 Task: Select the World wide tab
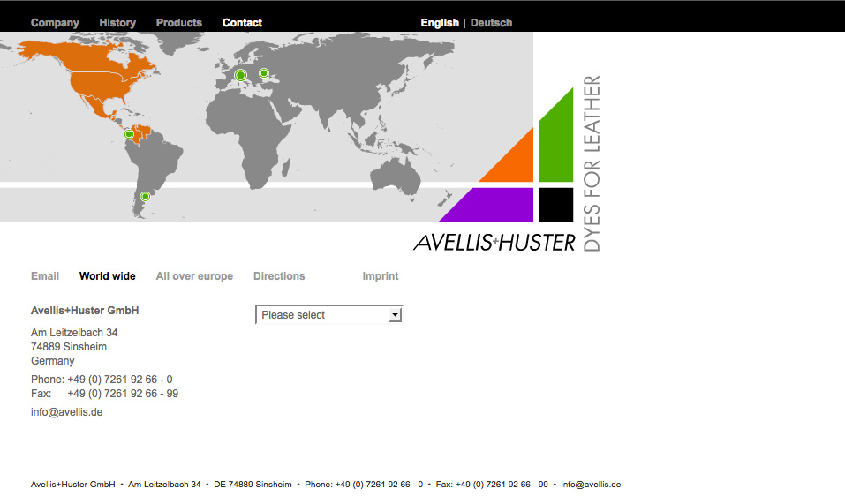coord(107,275)
